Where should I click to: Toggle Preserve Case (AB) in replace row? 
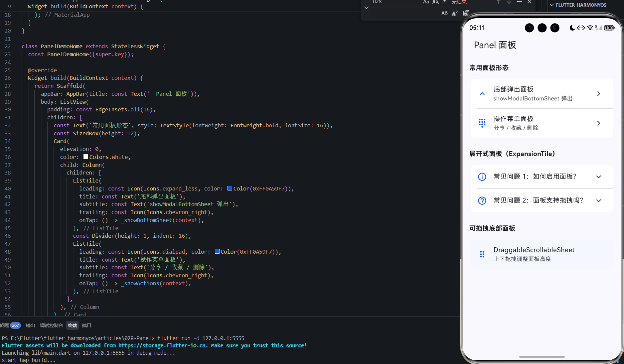[x=444, y=13]
